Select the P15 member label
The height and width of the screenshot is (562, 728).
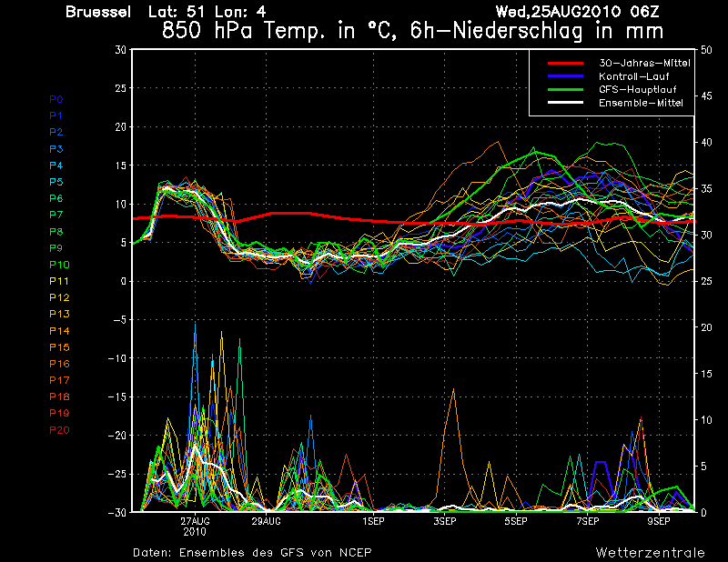[x=59, y=347]
